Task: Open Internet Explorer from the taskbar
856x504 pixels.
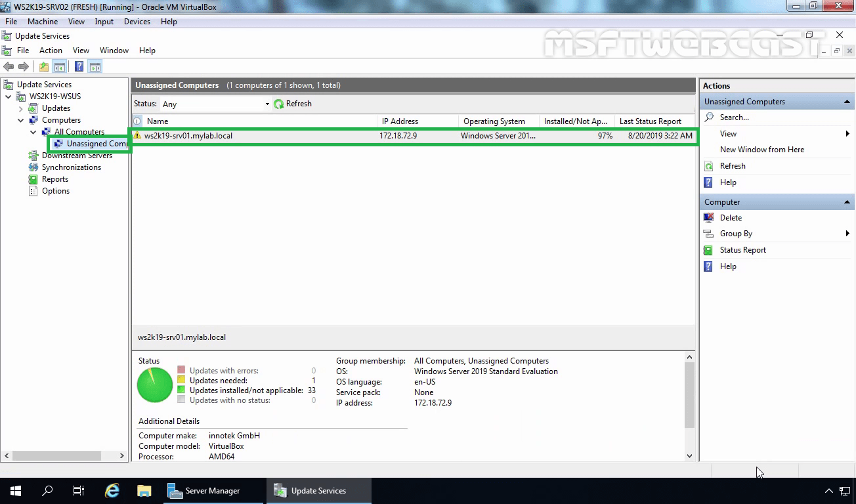Action: pyautogui.click(x=112, y=490)
